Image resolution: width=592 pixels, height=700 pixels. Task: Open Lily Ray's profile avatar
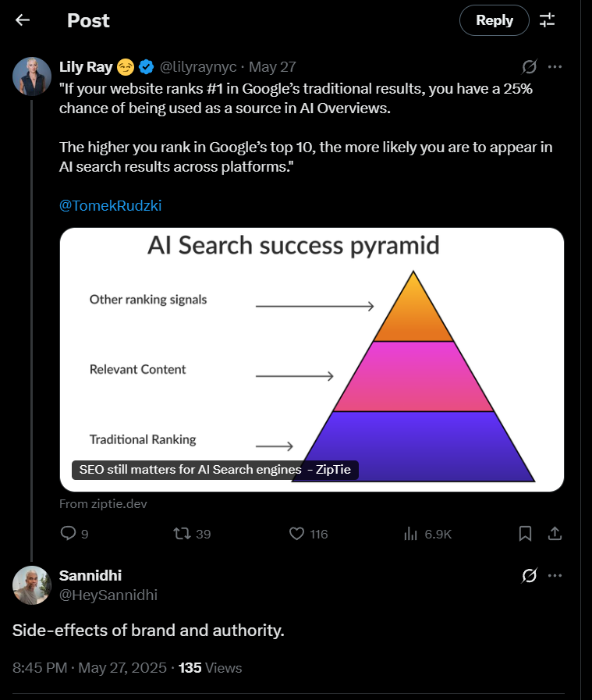pos(32,76)
